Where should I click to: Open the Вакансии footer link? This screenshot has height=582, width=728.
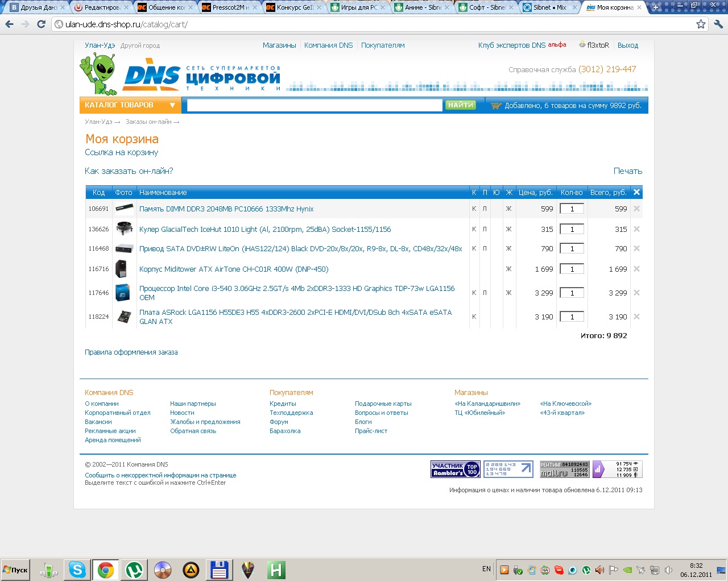point(98,422)
